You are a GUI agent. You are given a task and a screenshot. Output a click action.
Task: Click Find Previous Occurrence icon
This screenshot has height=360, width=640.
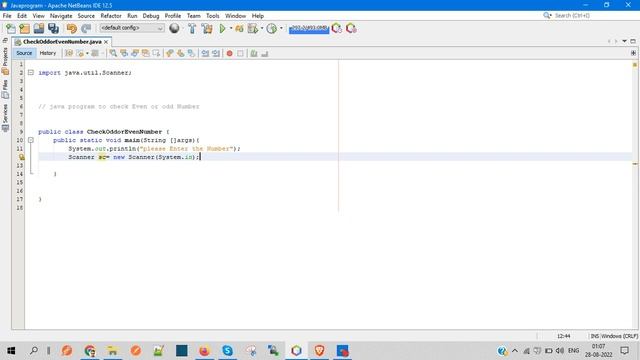[x=124, y=53]
